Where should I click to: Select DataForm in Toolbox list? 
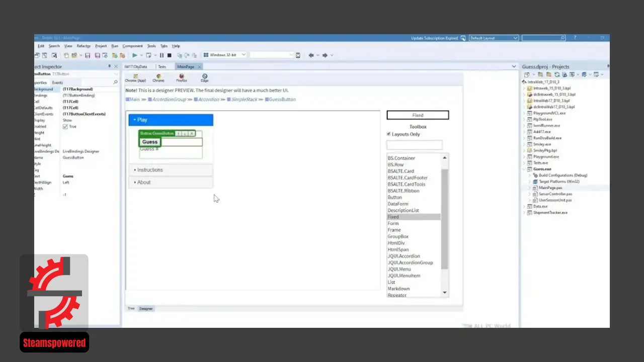tap(398, 204)
